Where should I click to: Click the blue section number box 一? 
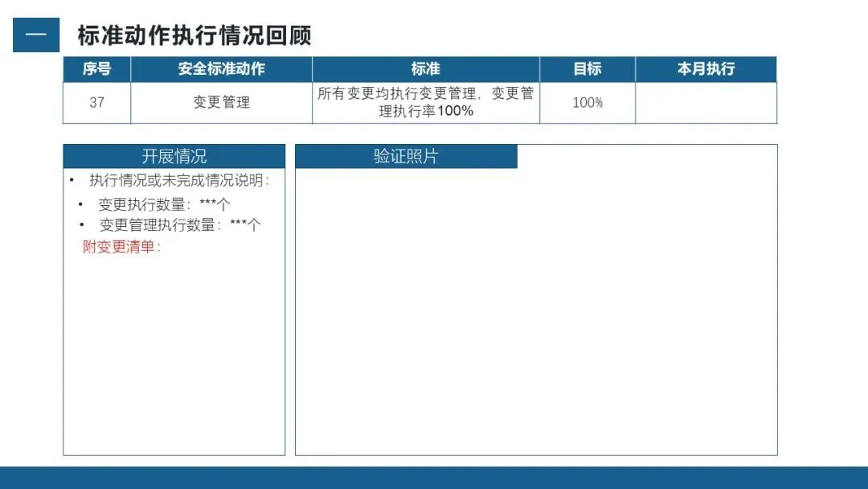[x=36, y=35]
